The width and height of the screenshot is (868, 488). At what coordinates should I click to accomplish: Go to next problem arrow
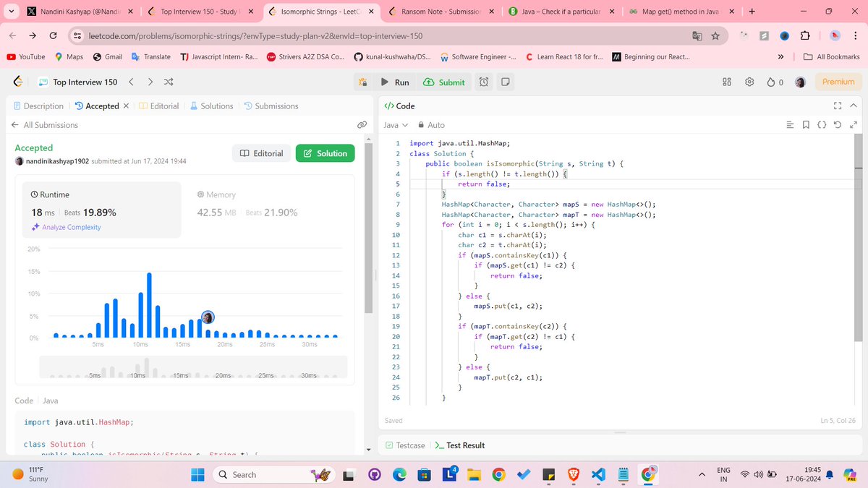[x=150, y=82]
